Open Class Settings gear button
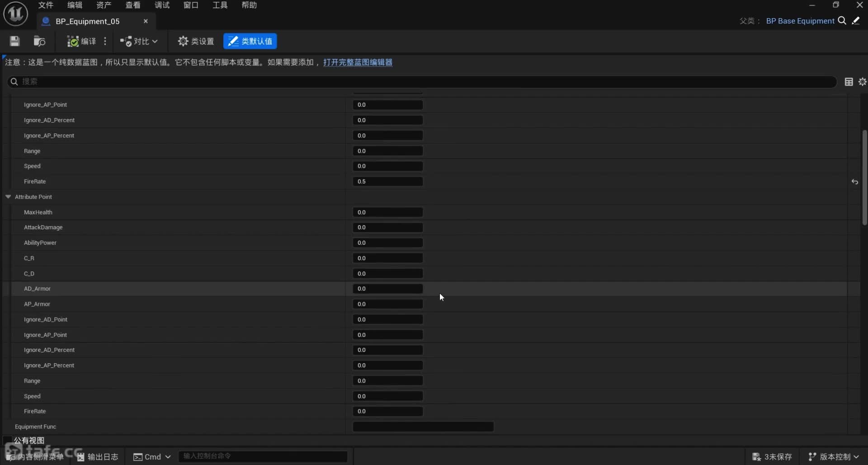 click(196, 41)
